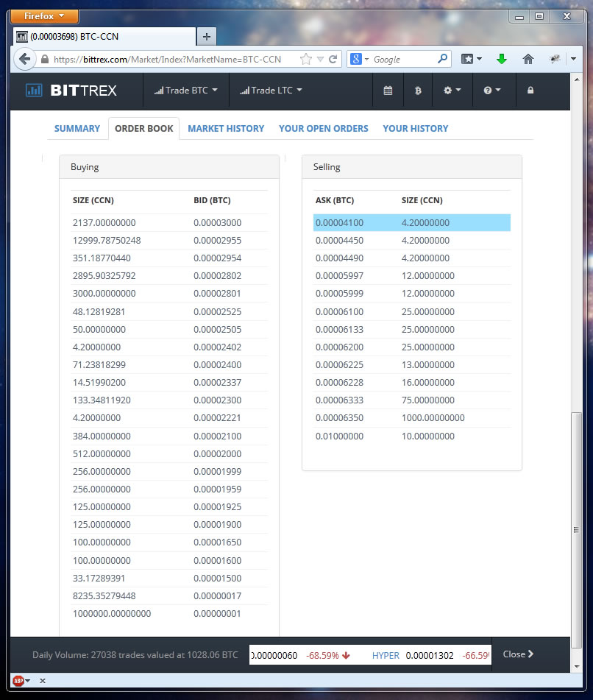
Task: Click the Bittrex logo icon
Action: pos(34,91)
